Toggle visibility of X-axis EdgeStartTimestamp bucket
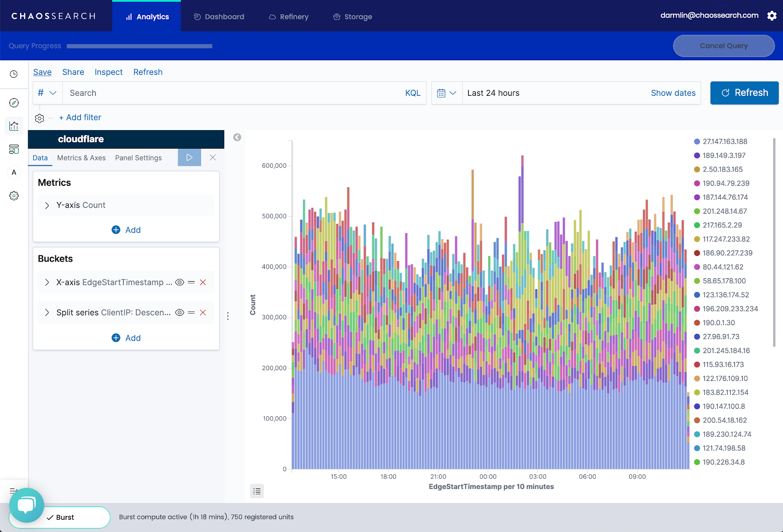The image size is (783, 532). (x=180, y=282)
